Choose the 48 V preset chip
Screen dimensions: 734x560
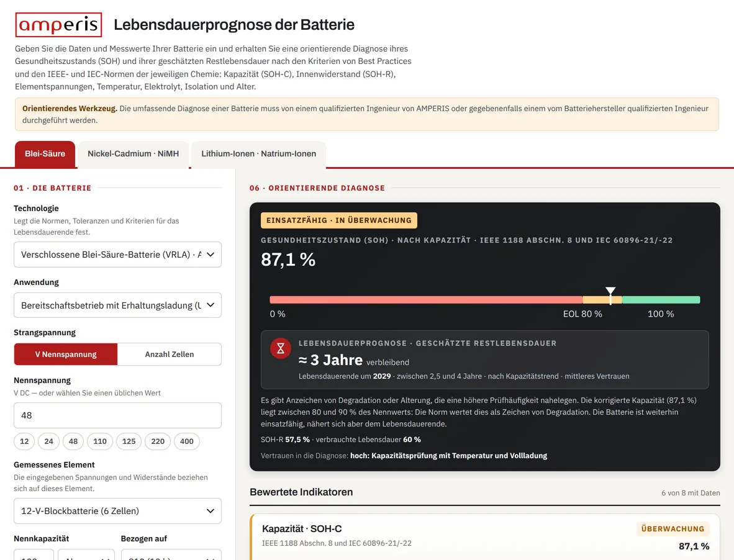(73, 441)
